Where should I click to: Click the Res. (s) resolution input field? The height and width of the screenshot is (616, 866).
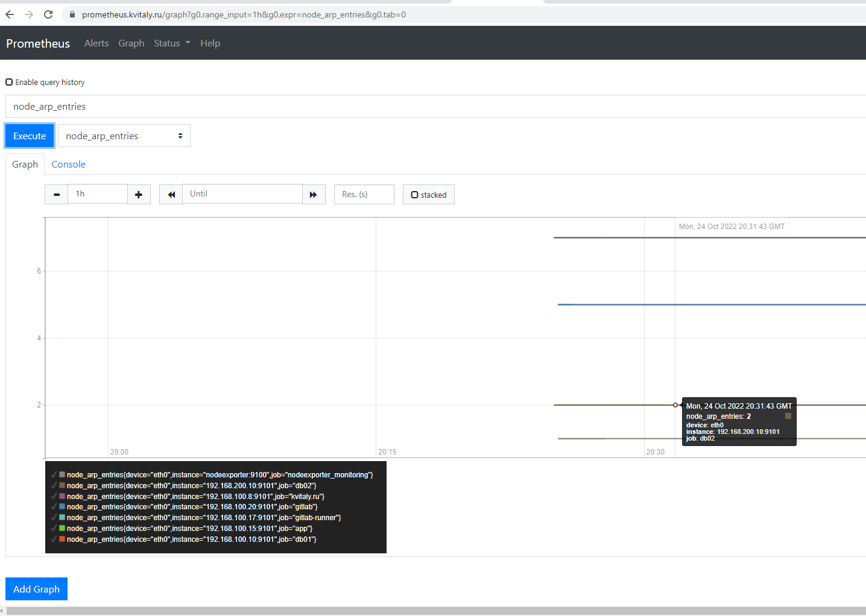[x=364, y=194]
